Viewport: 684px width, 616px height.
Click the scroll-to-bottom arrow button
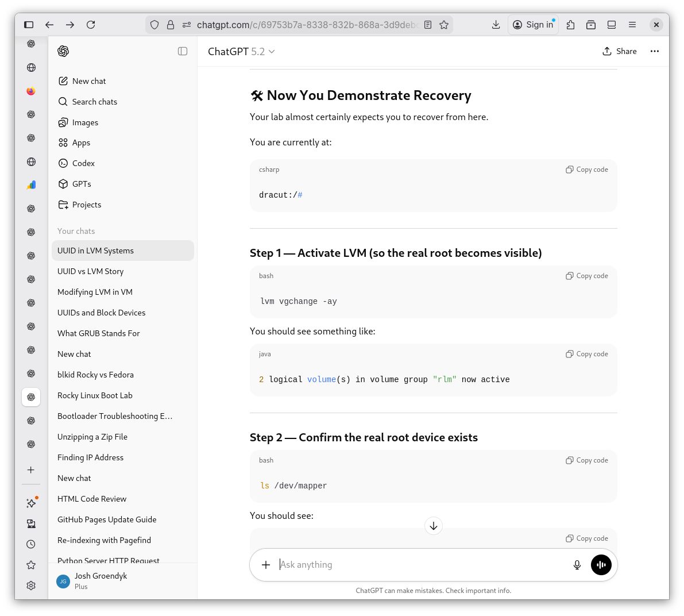click(x=434, y=526)
